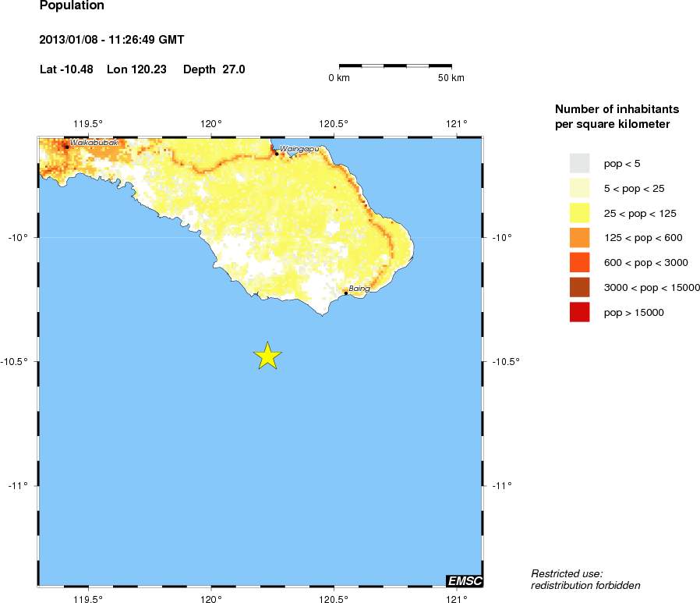Click the yellow epicenter star marker

pos(267,356)
